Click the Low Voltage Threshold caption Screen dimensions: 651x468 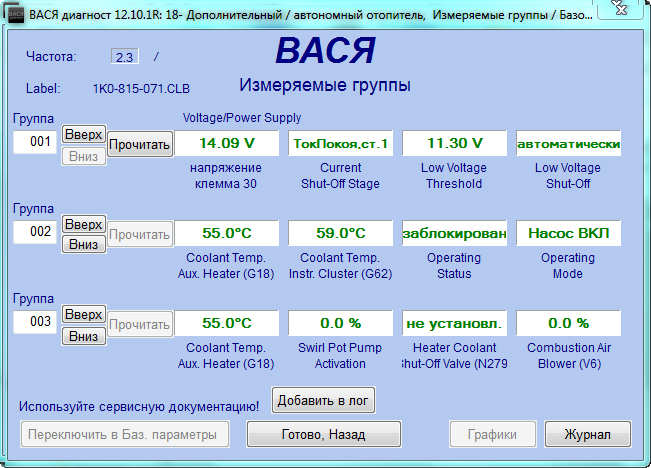tap(454, 176)
